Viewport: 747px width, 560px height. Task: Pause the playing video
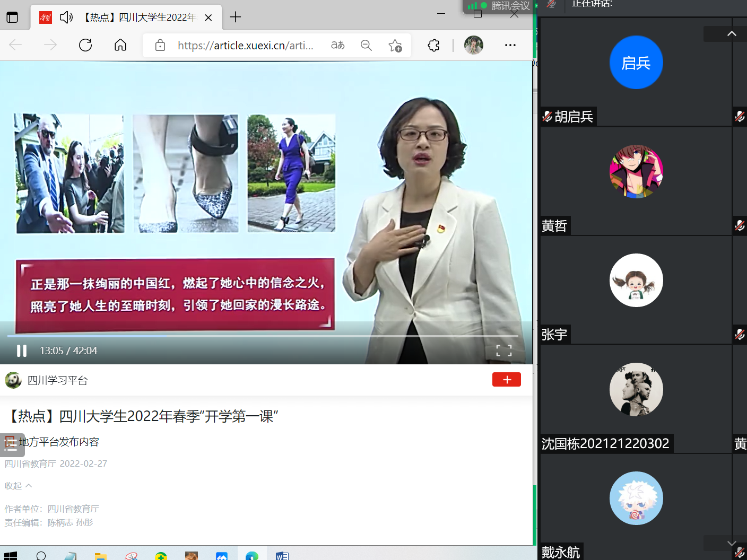22,351
